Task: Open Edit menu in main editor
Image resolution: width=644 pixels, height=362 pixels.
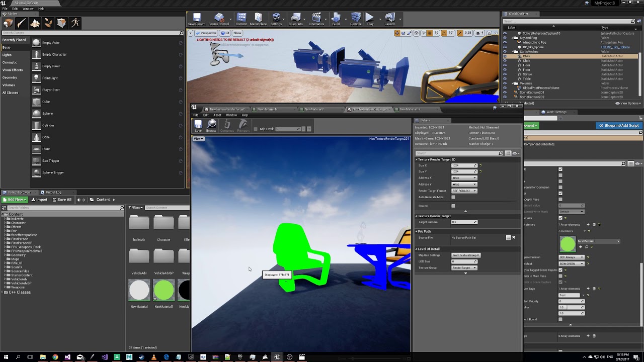Action: click(x=15, y=9)
